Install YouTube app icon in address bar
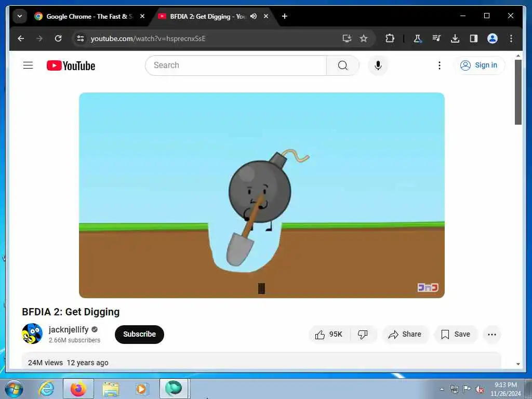532x399 pixels. pos(347,38)
